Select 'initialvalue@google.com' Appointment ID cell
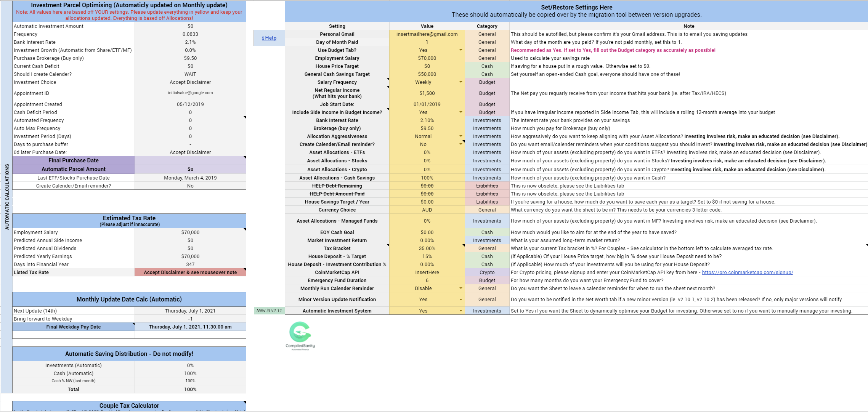The width and height of the screenshot is (868, 412). [x=190, y=93]
